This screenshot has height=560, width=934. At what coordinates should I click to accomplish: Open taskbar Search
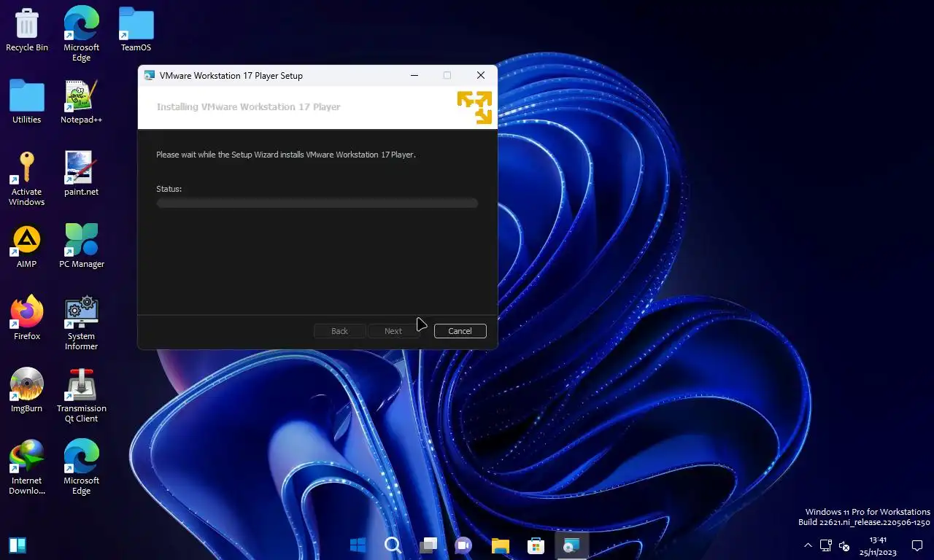click(x=393, y=545)
